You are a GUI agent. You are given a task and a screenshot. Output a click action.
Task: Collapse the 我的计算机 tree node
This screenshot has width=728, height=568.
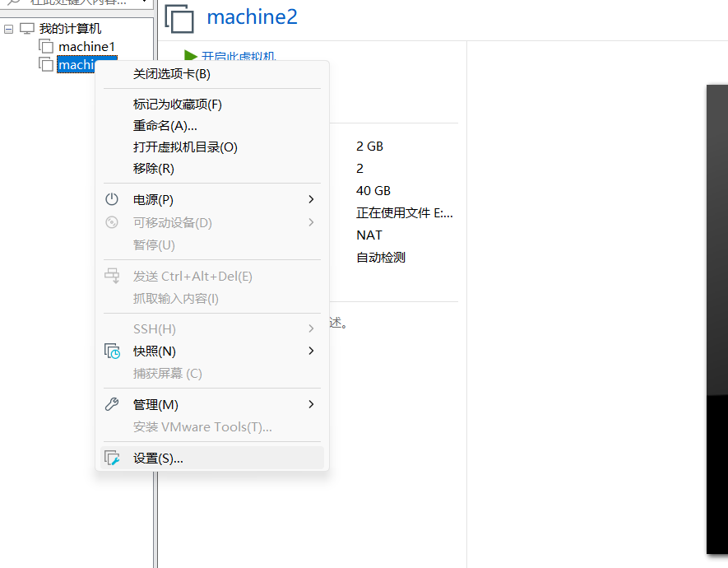(x=8, y=30)
